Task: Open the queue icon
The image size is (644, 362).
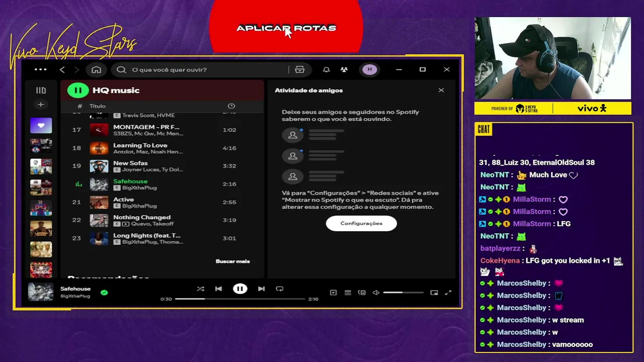Action: coord(348,293)
